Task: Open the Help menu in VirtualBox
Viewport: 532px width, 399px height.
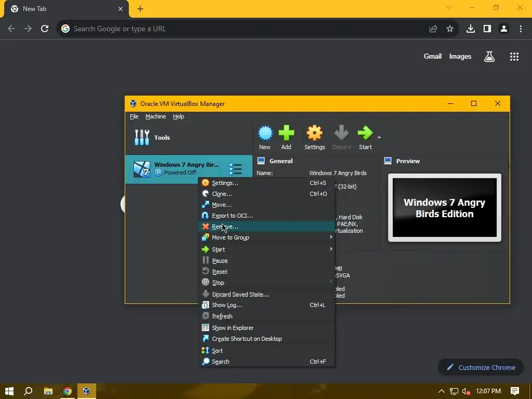Action: [179, 116]
